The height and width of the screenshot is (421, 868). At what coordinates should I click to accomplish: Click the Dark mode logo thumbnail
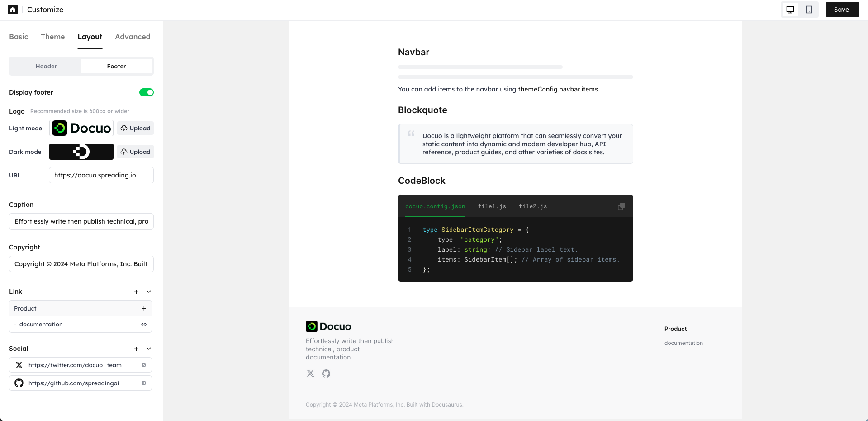coord(81,152)
